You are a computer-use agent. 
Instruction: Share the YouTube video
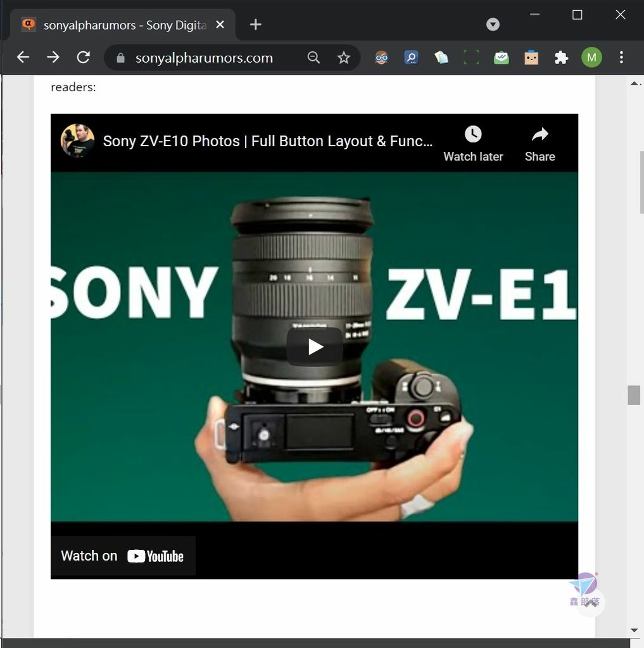click(x=540, y=144)
